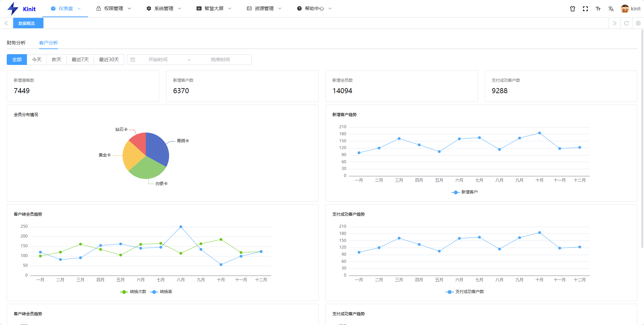Click the calendar icon in date range
The width and height of the screenshot is (644, 325).
click(133, 60)
